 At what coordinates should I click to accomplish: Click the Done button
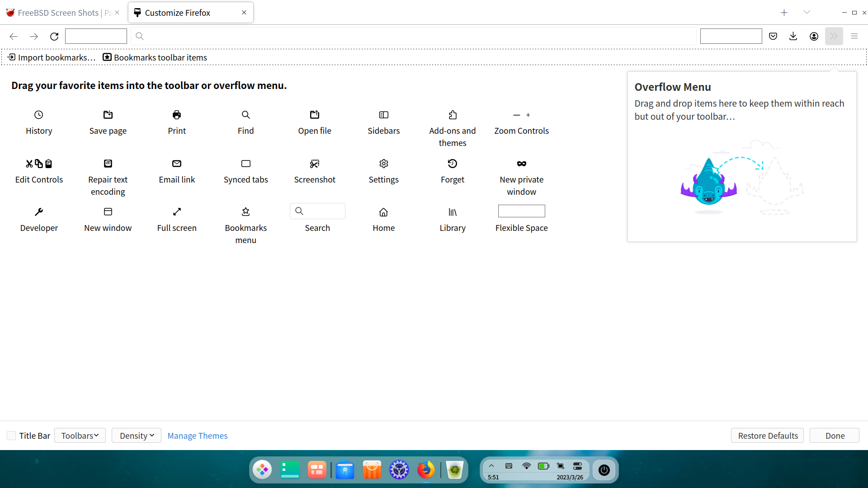click(x=835, y=436)
